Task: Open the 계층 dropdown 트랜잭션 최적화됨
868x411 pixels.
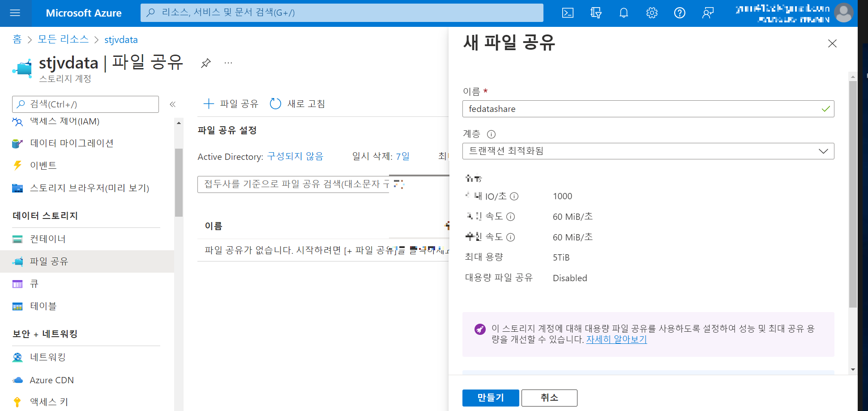Action: pyautogui.click(x=648, y=151)
